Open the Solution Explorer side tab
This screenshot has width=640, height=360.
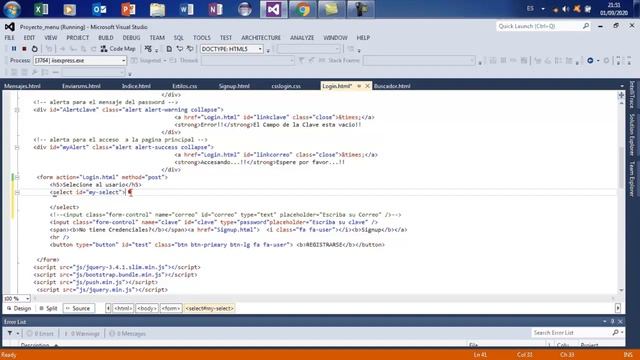(x=632, y=134)
